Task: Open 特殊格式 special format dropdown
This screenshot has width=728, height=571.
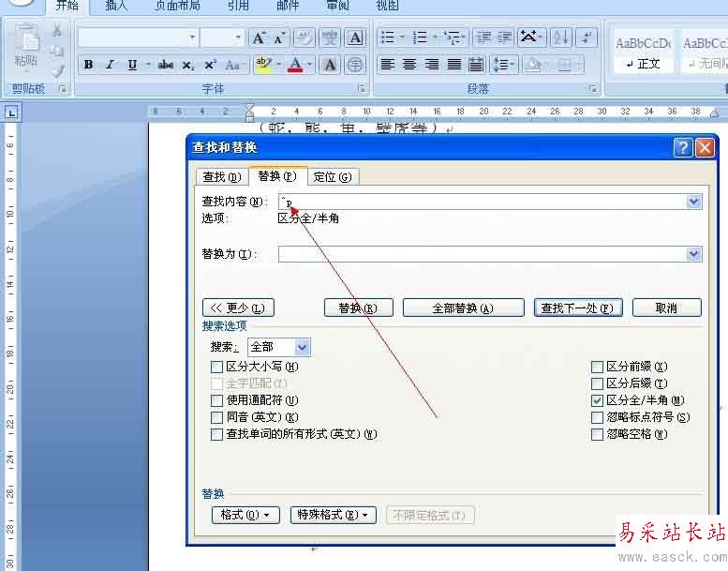Action: coord(334,515)
